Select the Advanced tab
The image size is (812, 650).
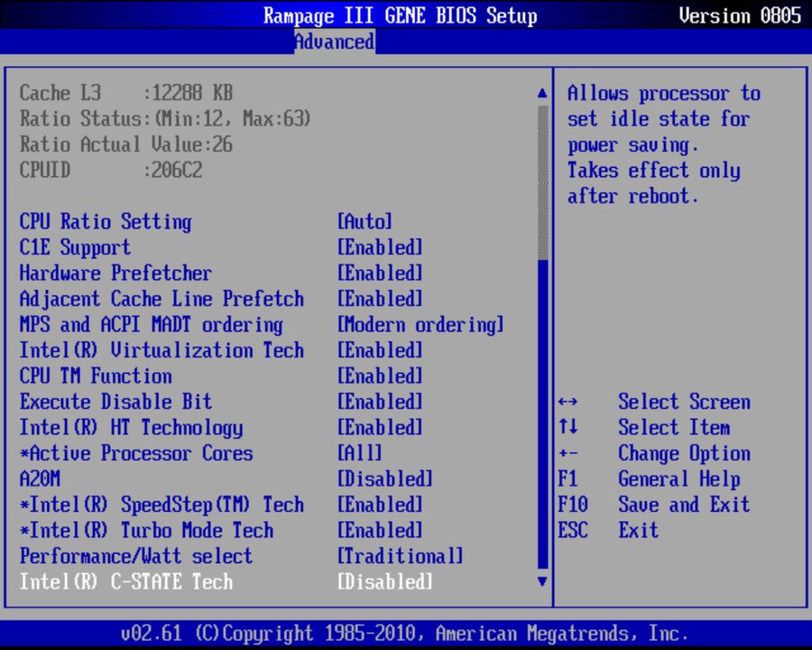click(335, 42)
